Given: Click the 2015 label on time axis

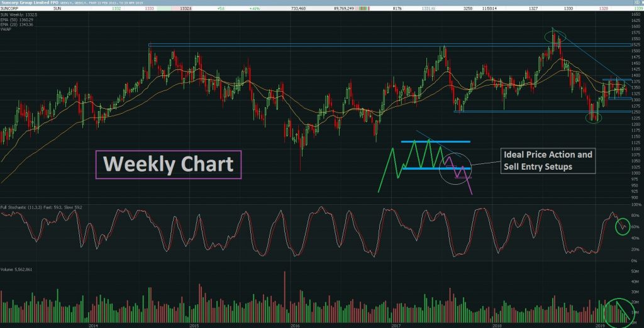Looking at the screenshot, I should pyautogui.click(x=194, y=325).
